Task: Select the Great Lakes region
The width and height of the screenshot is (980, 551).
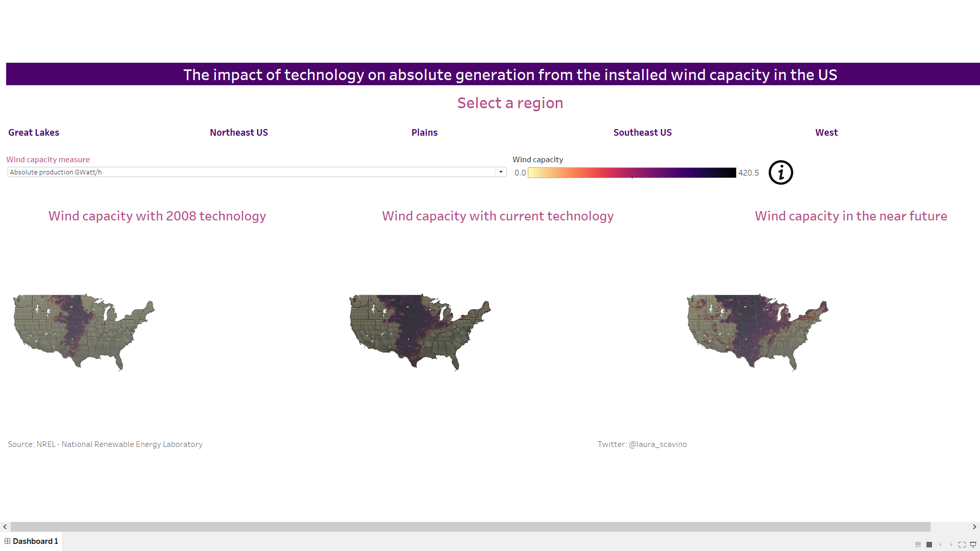Action: (x=34, y=132)
